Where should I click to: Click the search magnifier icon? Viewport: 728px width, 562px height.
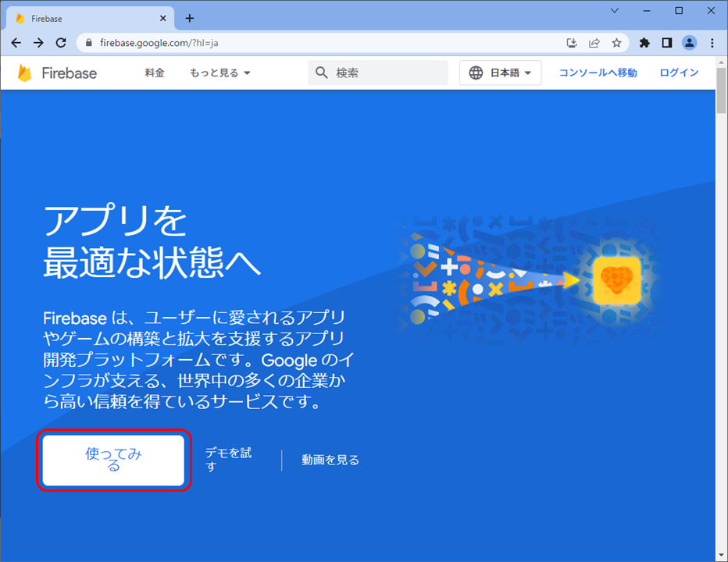(x=321, y=73)
